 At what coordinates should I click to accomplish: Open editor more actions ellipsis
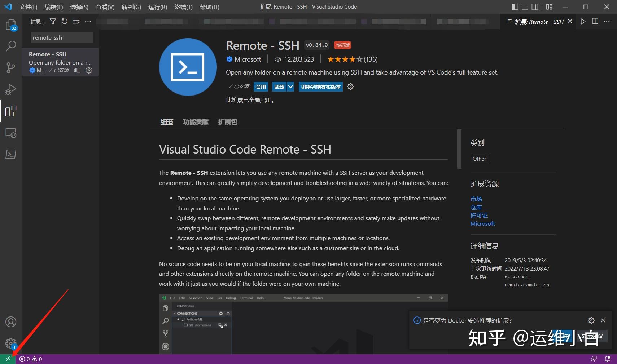pos(607,22)
